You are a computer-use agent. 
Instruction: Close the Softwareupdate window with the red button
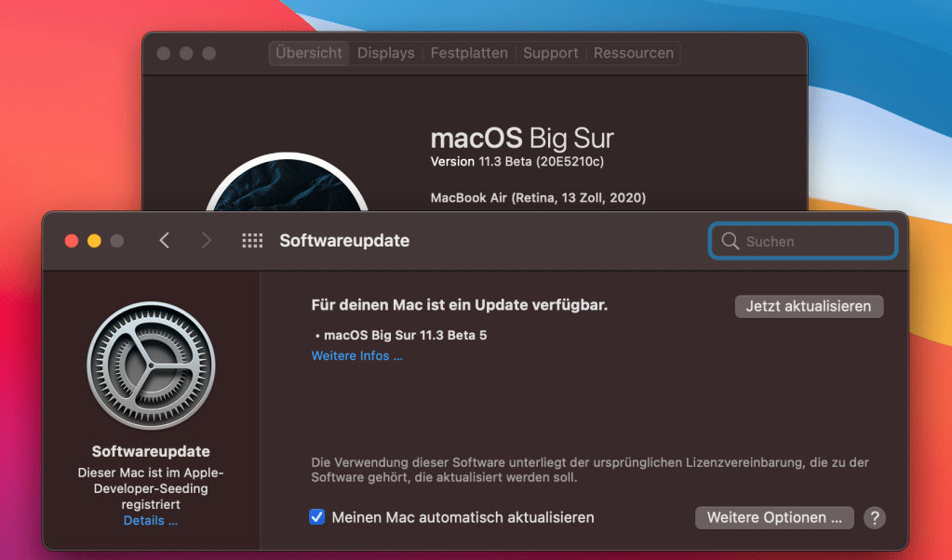[72, 241]
